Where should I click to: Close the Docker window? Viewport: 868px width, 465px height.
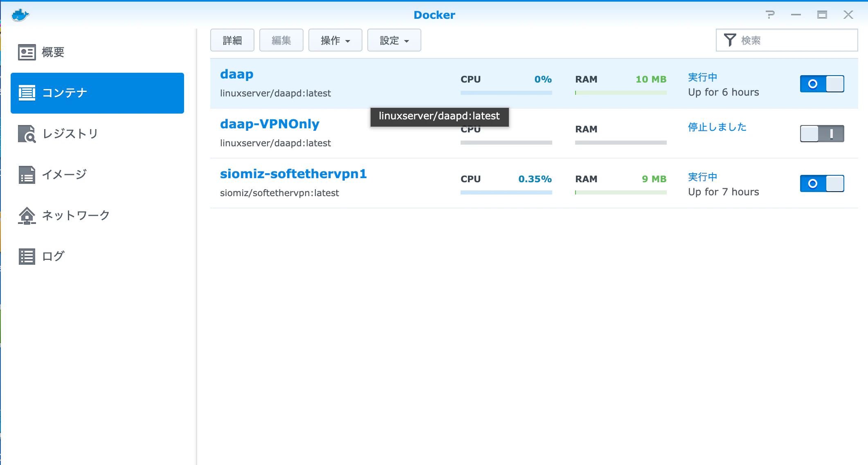coord(848,15)
